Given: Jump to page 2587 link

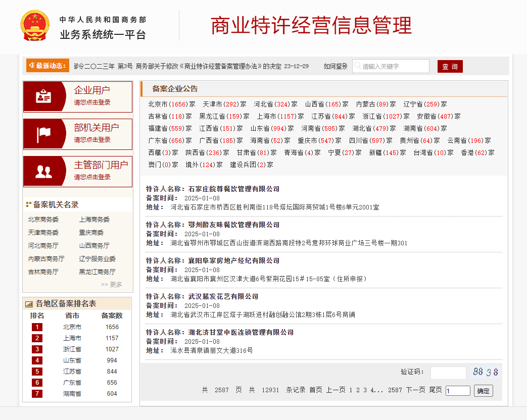Looking at the screenshot, I should (395, 390).
